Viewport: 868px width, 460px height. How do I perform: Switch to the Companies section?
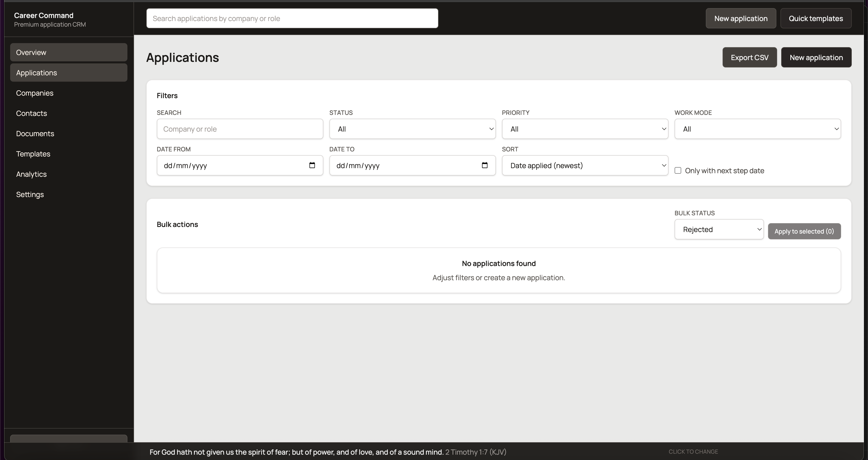(x=35, y=93)
